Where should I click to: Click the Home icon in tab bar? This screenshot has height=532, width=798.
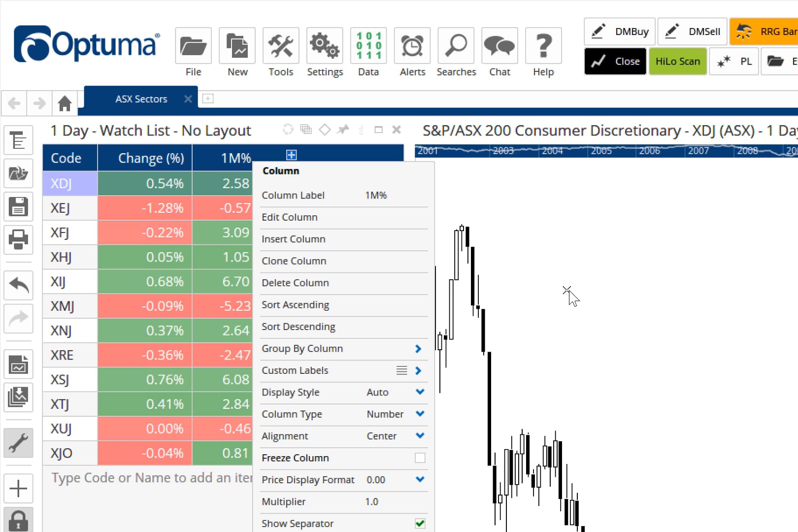point(65,103)
